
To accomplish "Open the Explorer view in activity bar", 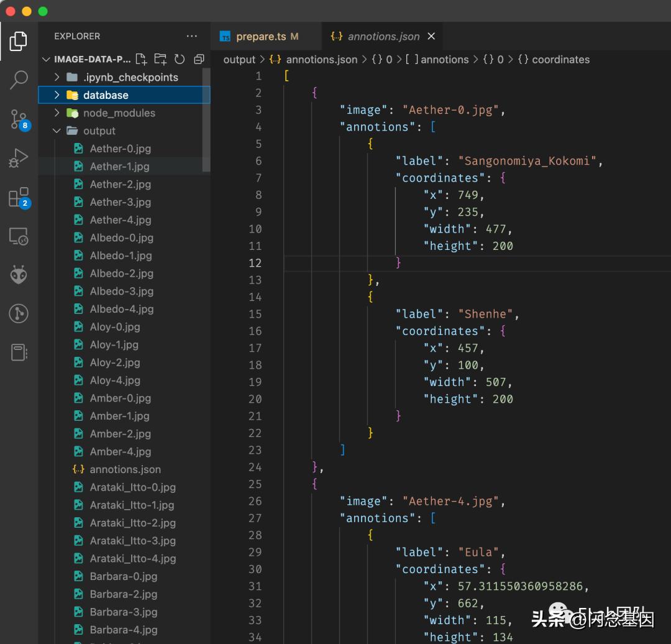I will (19, 42).
